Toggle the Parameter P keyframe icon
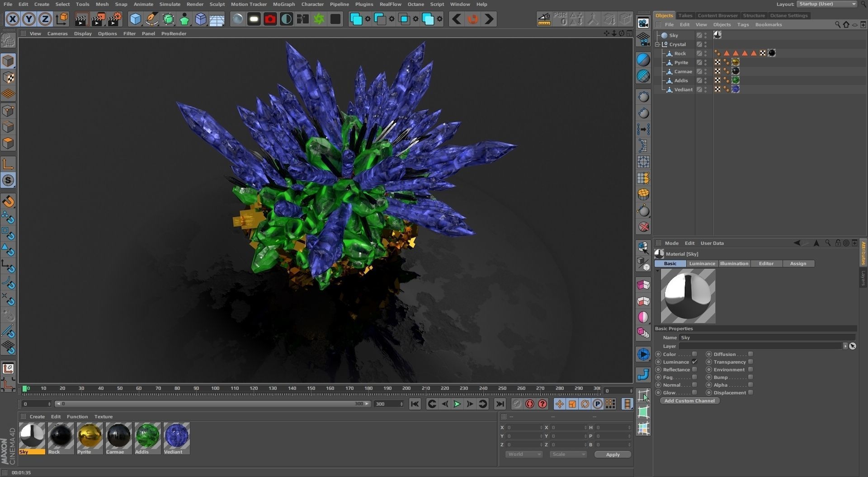This screenshot has width=868, height=477. coord(598,404)
